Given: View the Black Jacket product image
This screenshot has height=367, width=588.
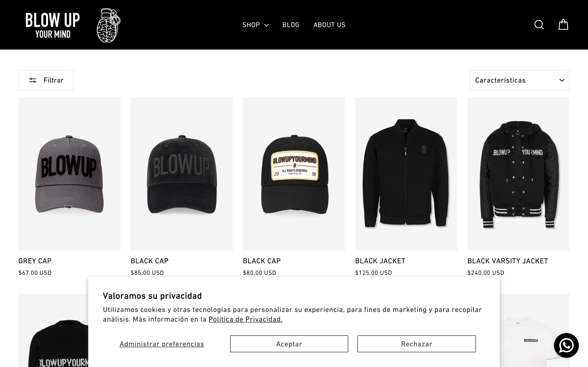Looking at the screenshot, I should click(x=406, y=174).
